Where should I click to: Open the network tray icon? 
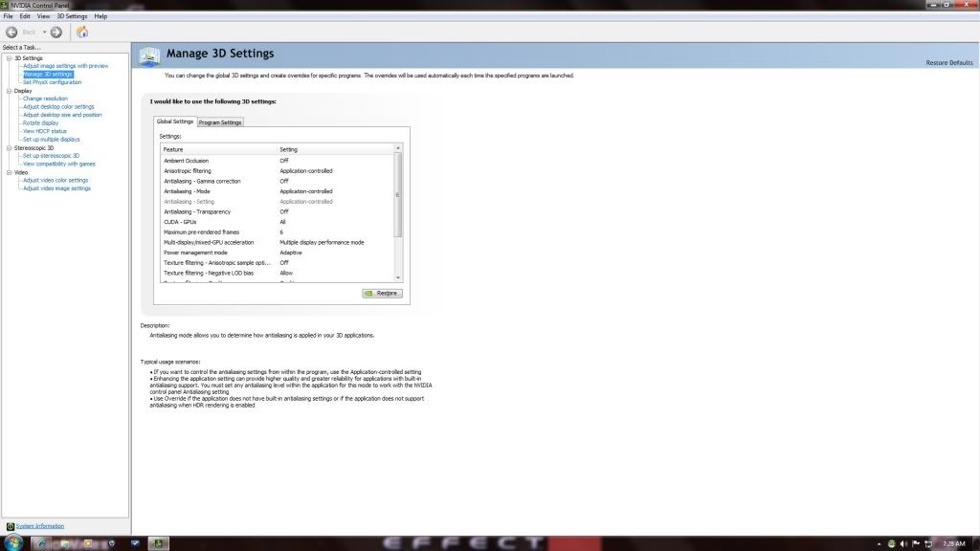click(x=928, y=544)
